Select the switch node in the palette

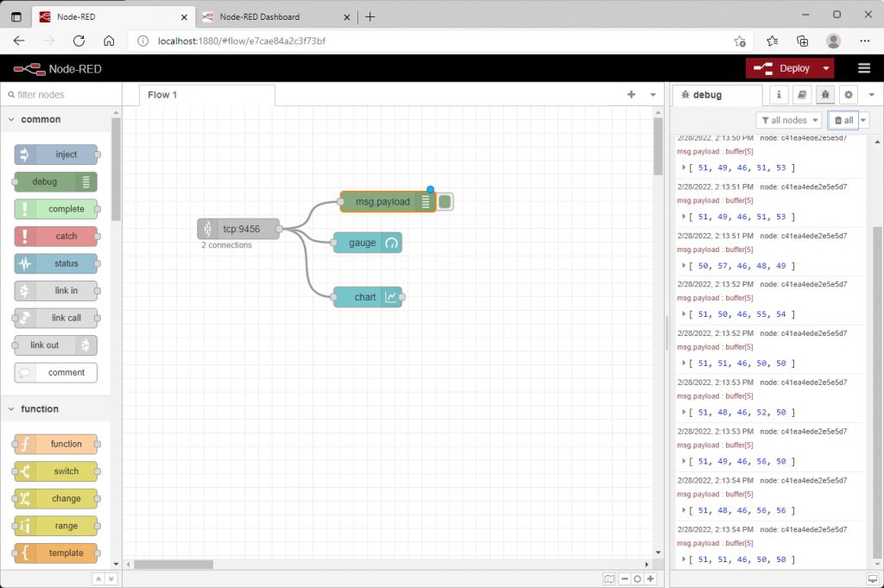point(56,471)
